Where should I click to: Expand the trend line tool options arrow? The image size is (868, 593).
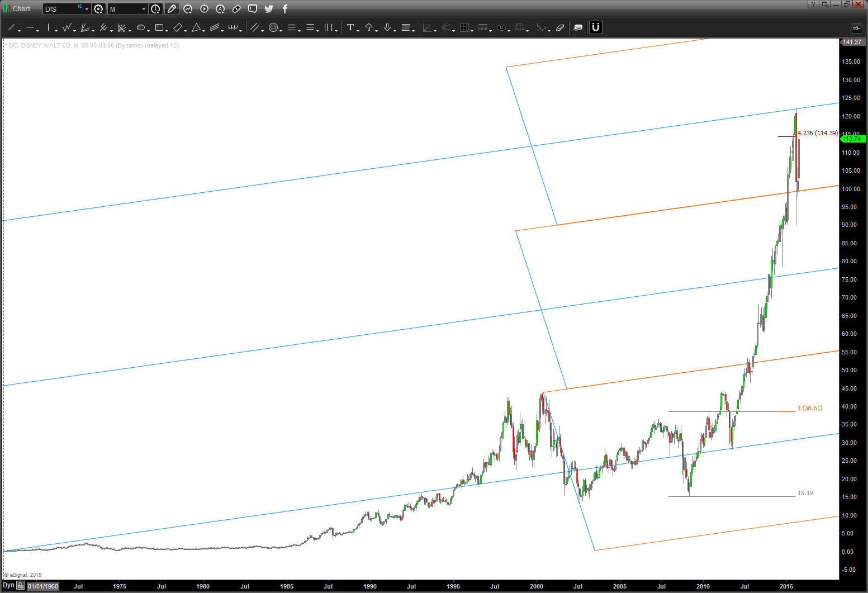[20, 30]
